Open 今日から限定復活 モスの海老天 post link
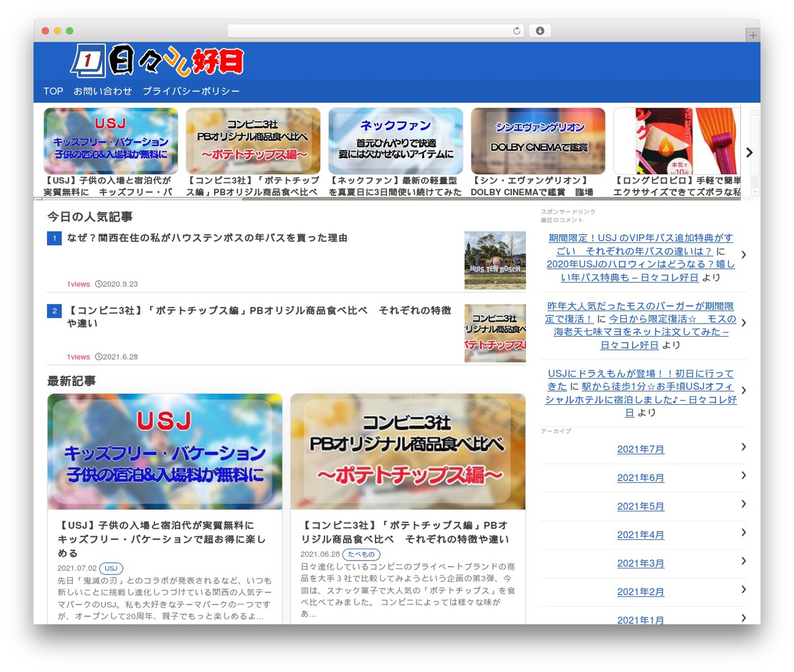The width and height of the screenshot is (794, 672). point(641,332)
